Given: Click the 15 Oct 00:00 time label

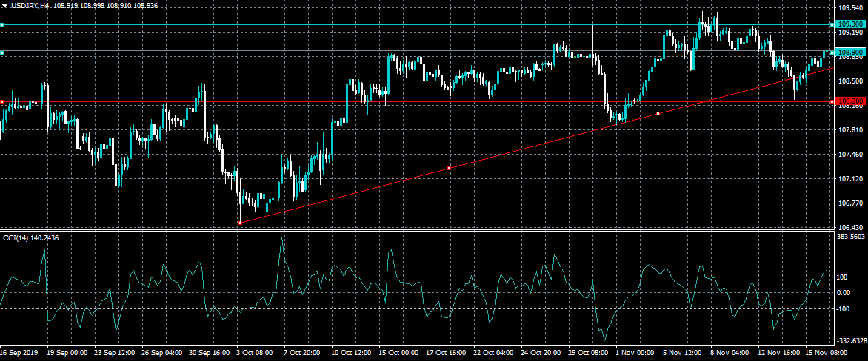Looking at the screenshot, I should (400, 352).
